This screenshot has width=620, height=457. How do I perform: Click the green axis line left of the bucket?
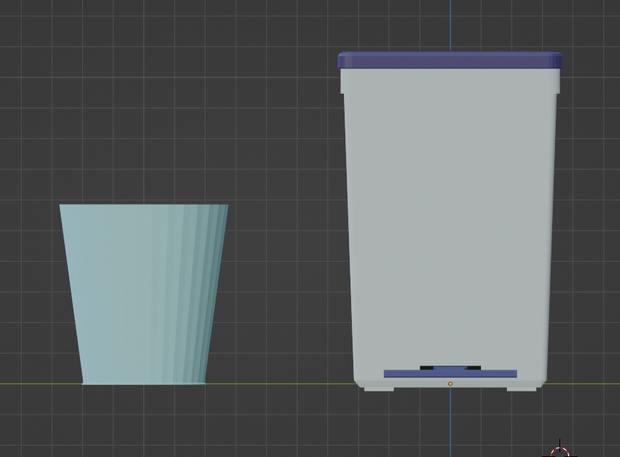(40, 383)
